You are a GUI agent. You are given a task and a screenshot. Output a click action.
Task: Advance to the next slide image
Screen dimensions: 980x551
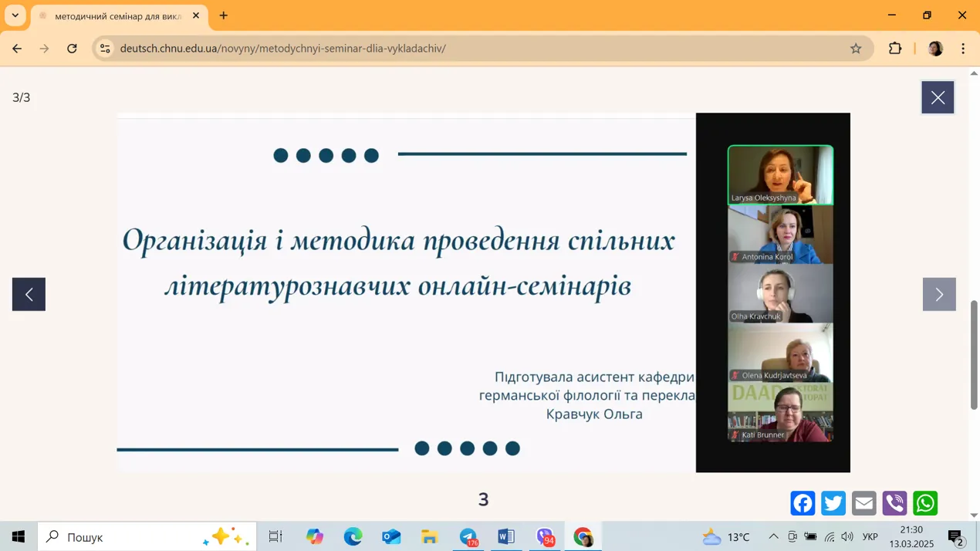[x=939, y=294]
